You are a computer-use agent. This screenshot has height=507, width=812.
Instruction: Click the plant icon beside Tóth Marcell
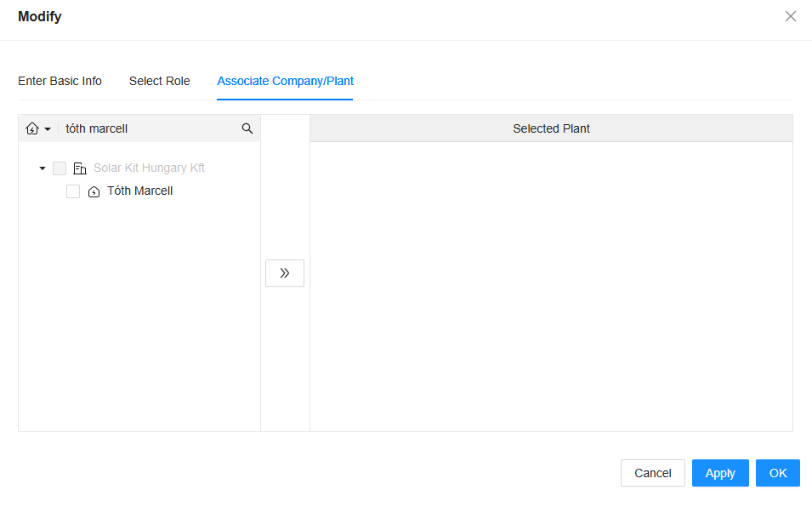[x=94, y=192]
